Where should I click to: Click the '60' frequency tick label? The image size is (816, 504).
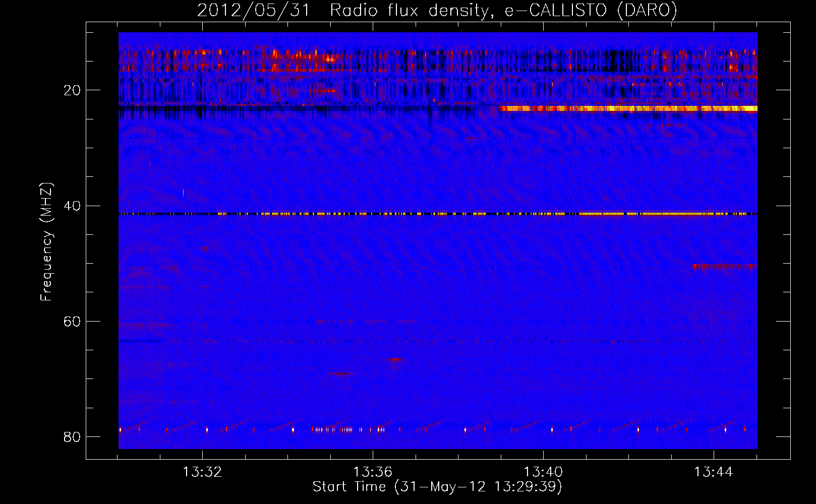[x=72, y=321]
